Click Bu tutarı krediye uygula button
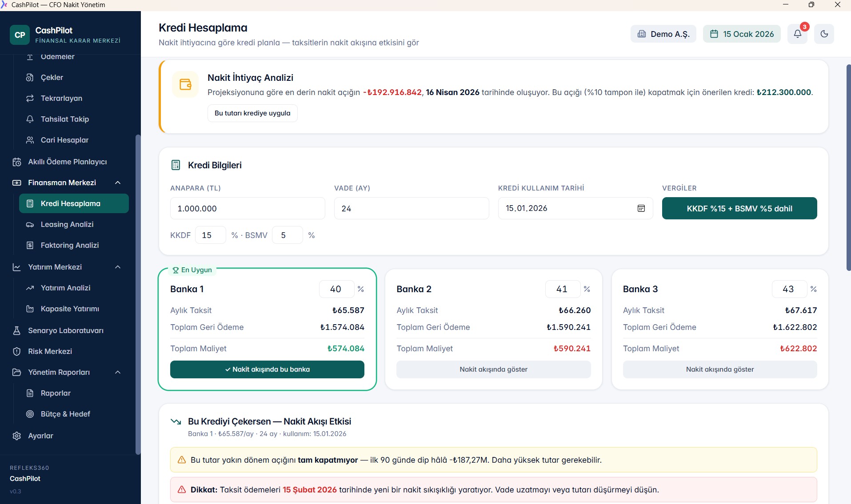 tap(252, 113)
